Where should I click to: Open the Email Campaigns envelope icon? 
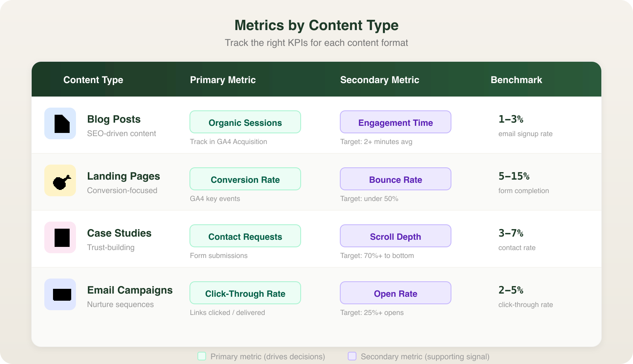60,294
